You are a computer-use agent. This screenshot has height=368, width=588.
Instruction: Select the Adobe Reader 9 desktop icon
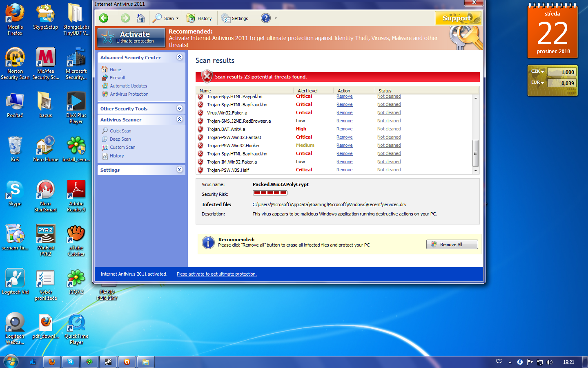76,196
